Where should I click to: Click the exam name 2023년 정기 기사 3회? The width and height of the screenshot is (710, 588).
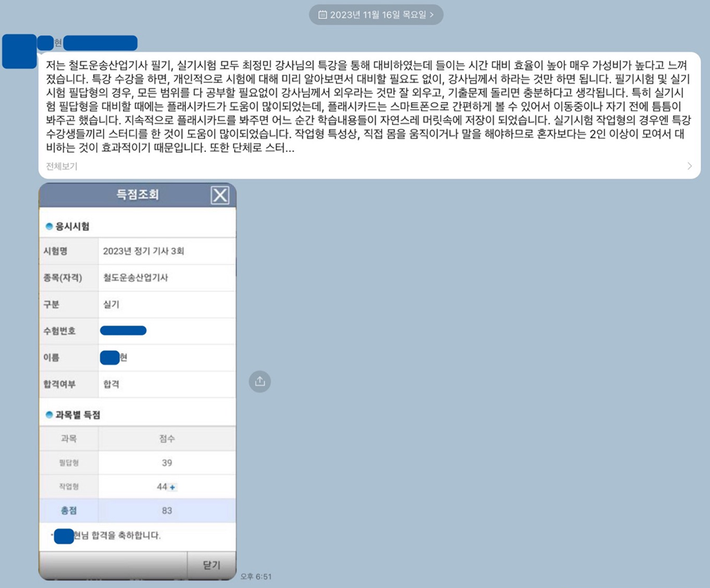coord(144,251)
